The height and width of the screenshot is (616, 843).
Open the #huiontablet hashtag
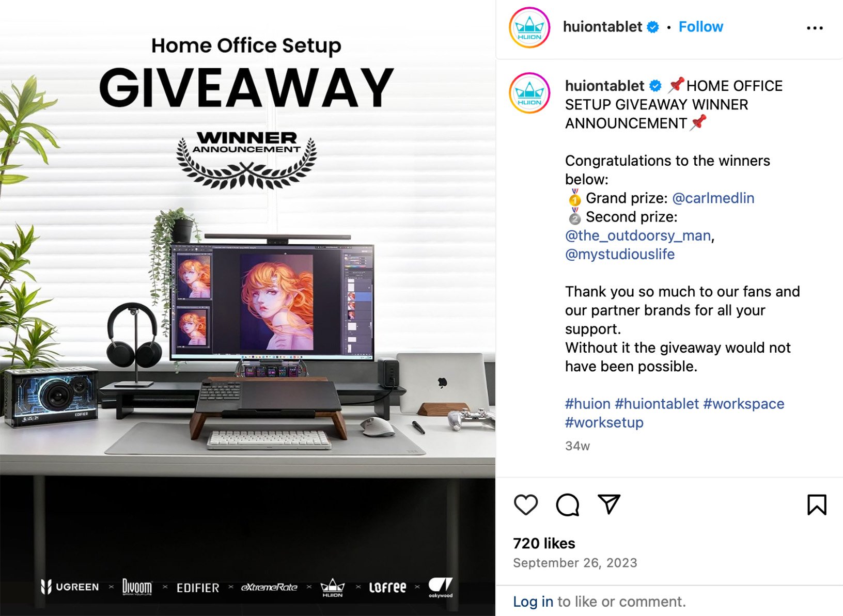(x=657, y=404)
